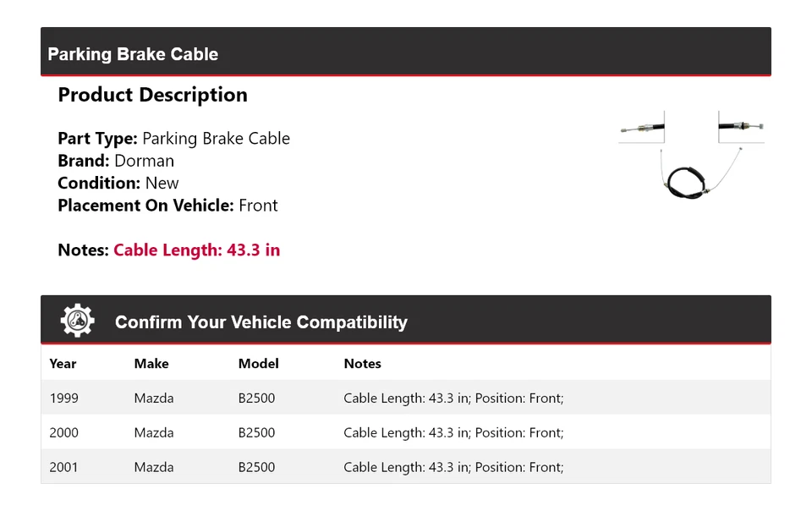Select the 1999 Mazda B2500 row

[406, 398]
